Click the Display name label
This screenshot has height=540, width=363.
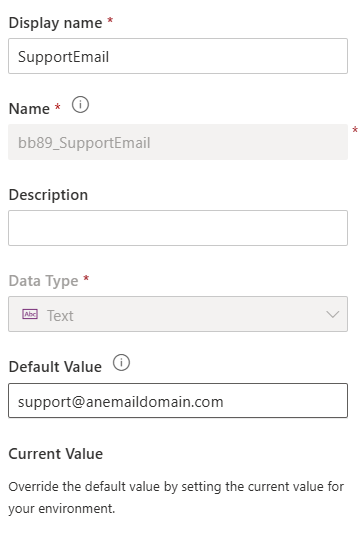[55, 23]
